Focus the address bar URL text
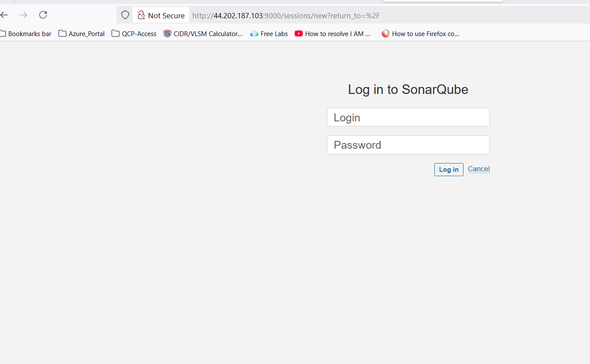Viewport: 590px width, 364px height. pos(286,16)
